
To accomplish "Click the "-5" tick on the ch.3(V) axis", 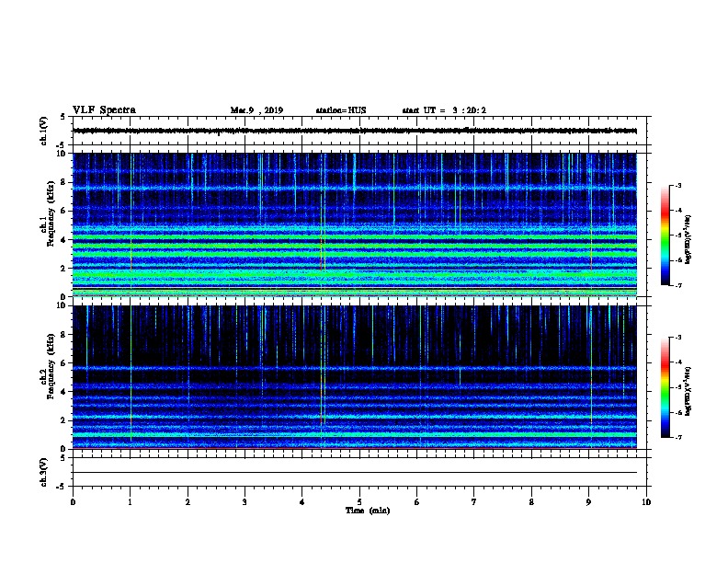I will click(62, 487).
